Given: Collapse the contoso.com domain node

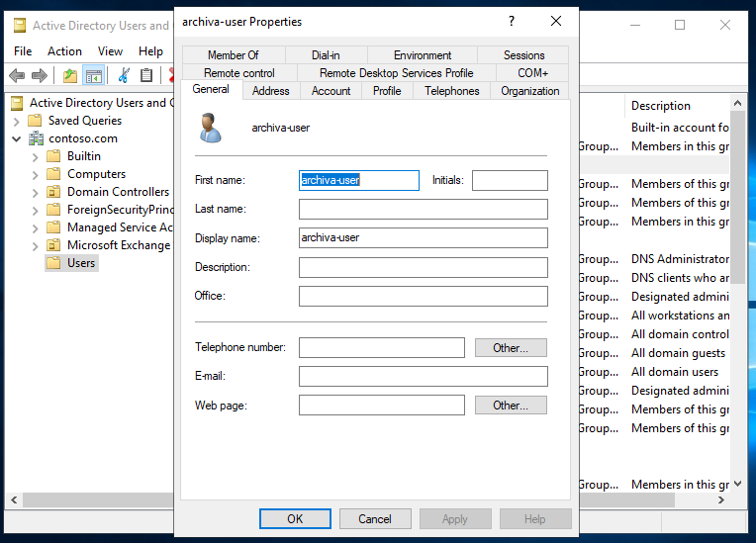Looking at the screenshot, I should (17, 138).
